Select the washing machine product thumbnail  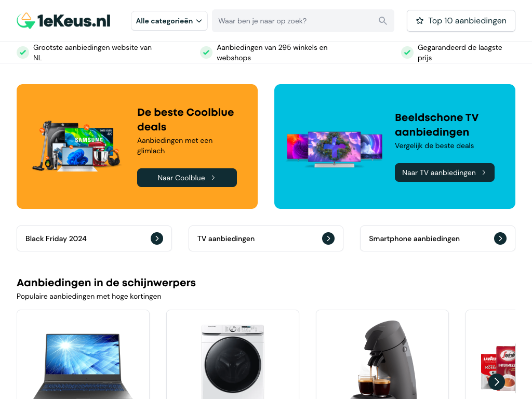click(233, 362)
